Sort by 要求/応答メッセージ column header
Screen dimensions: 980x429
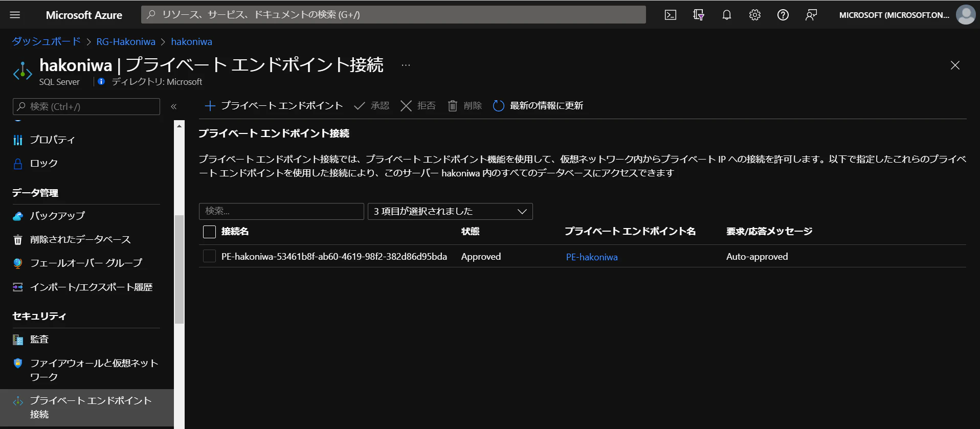769,232
